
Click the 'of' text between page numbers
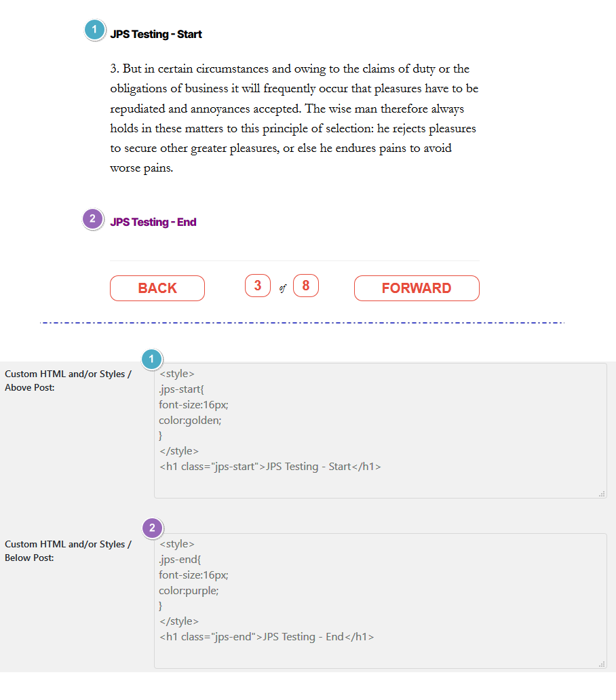(282, 288)
